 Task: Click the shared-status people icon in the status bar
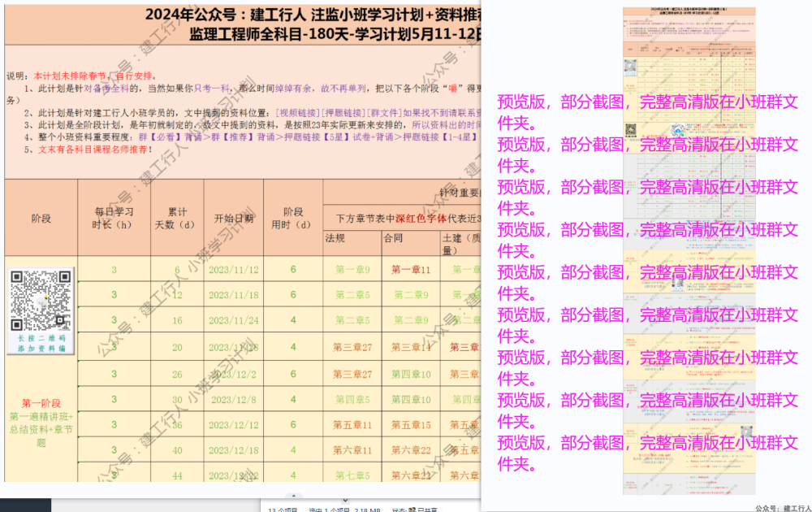pos(412,510)
